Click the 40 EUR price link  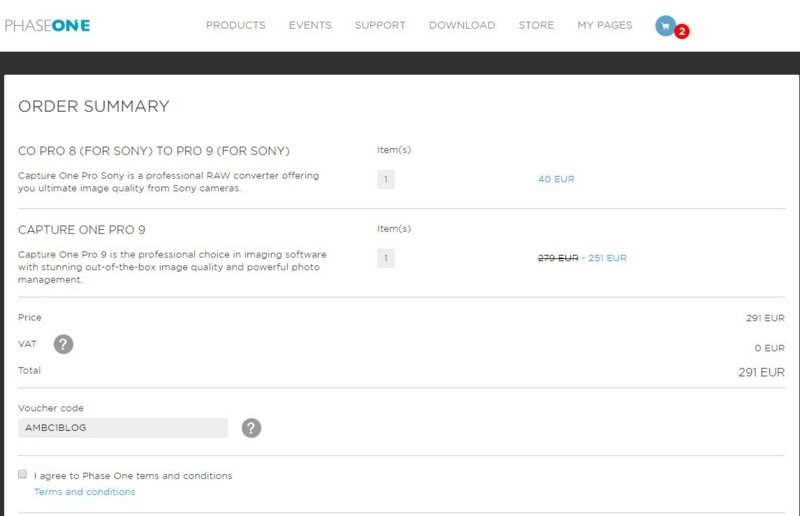click(556, 179)
